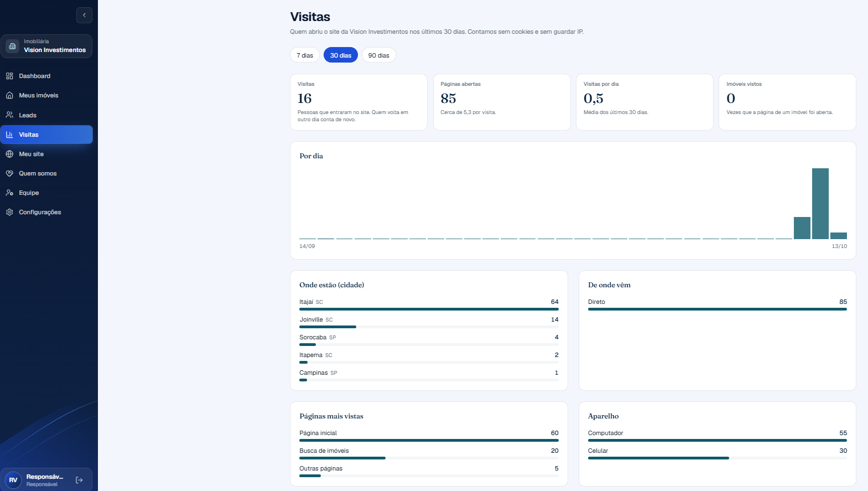This screenshot has height=491, width=868.
Task: Click the Computador device row
Action: pyautogui.click(x=718, y=436)
